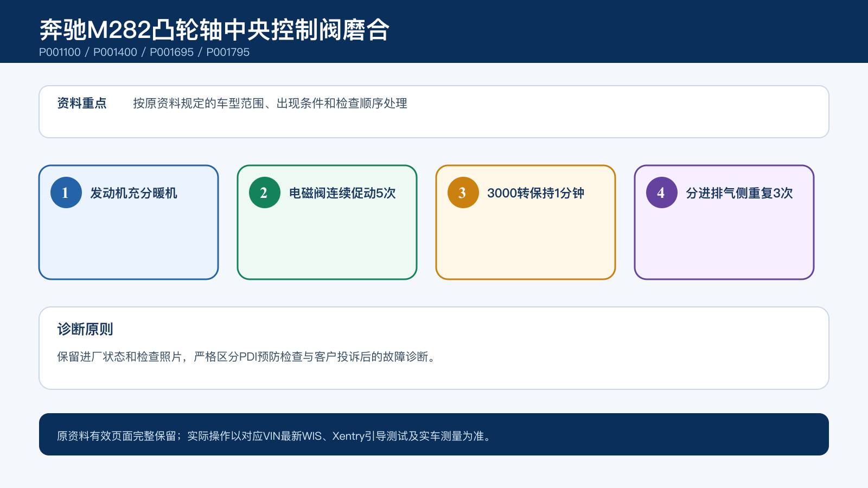
Task: Click the 资料重点 label
Action: click(82, 103)
